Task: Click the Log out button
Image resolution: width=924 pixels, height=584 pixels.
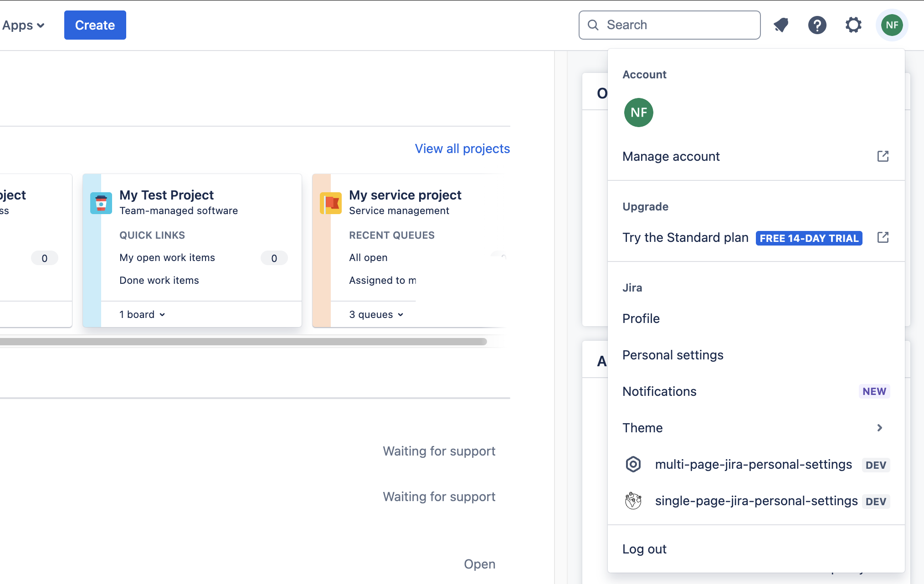Action: tap(644, 548)
